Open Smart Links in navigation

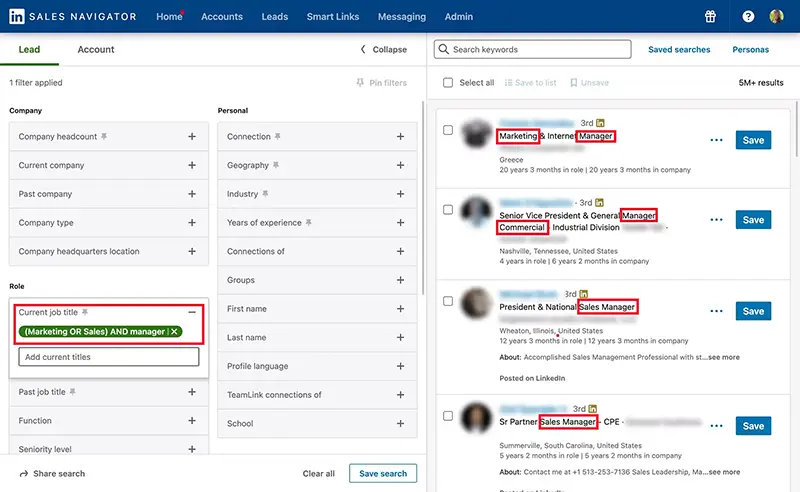point(333,16)
